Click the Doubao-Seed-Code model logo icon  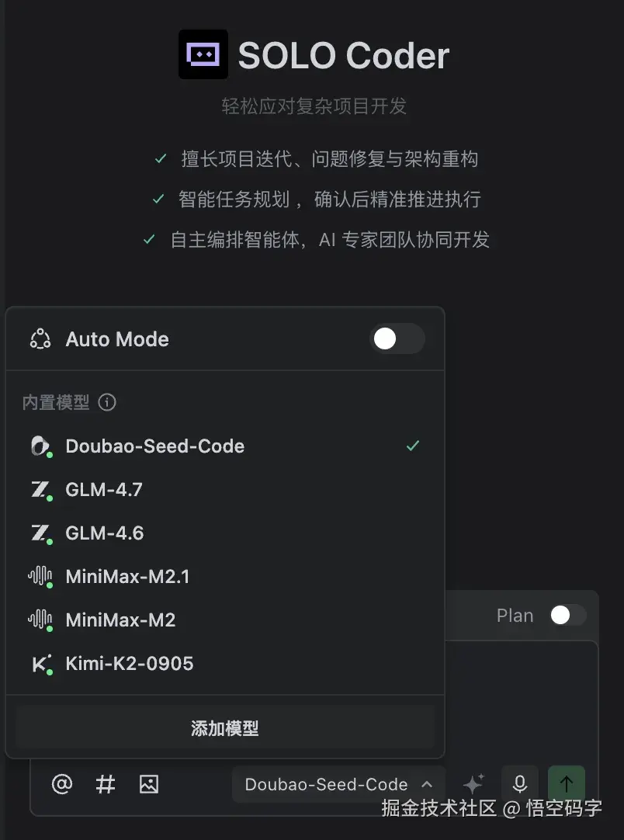(40, 446)
